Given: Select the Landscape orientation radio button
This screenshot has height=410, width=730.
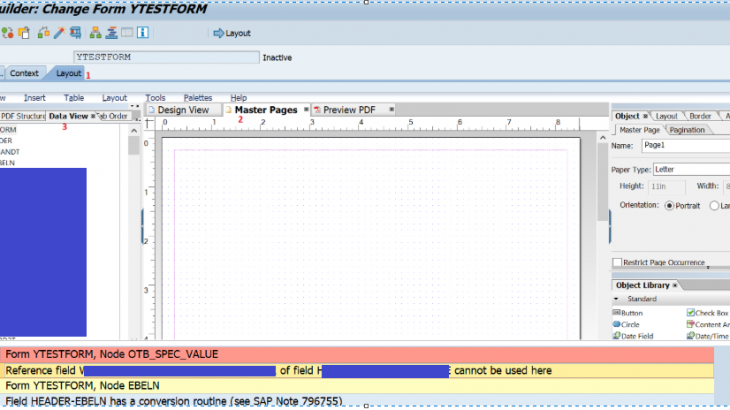Looking at the screenshot, I should [714, 205].
